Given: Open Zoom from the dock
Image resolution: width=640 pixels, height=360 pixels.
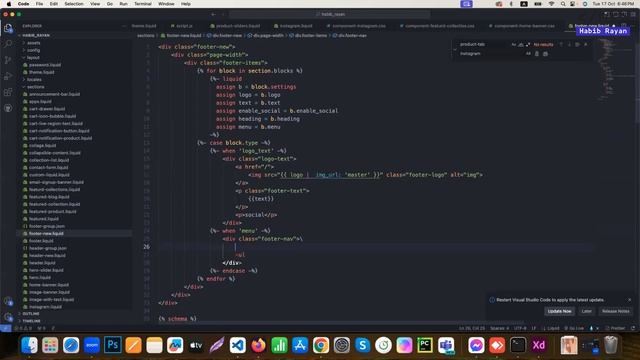Looking at the screenshot, I should [x=92, y=345].
